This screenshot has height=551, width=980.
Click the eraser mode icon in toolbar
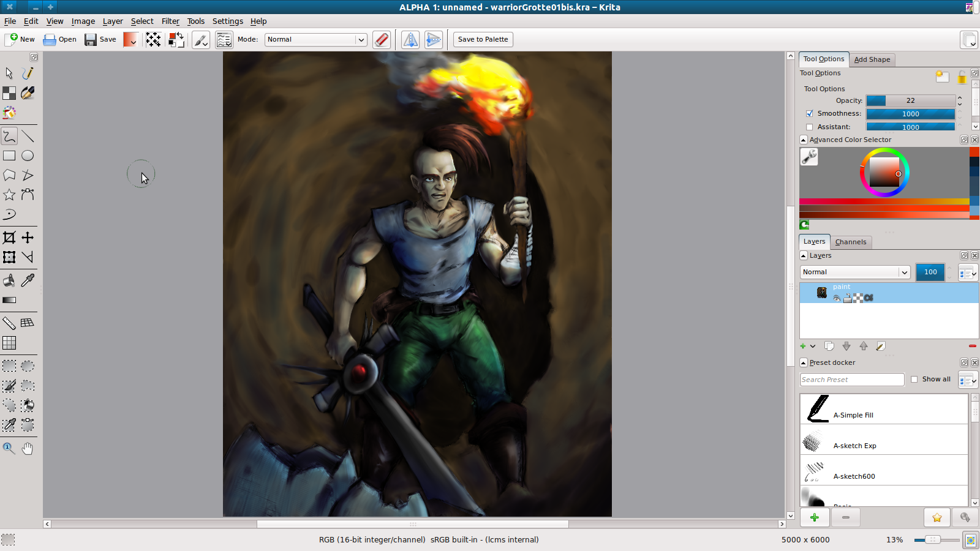tap(382, 40)
